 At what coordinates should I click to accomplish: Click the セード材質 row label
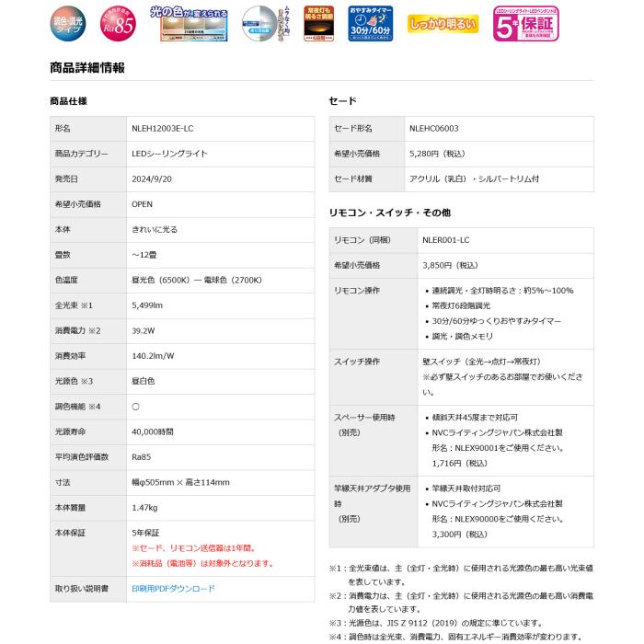[x=353, y=179]
